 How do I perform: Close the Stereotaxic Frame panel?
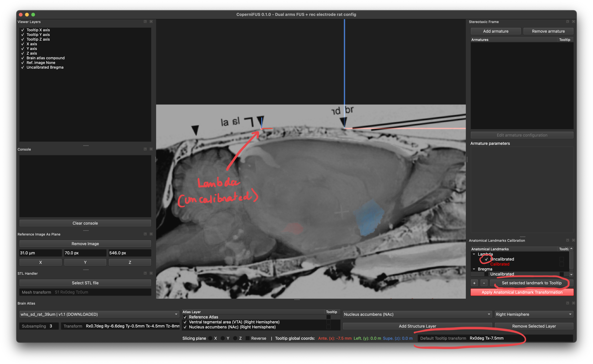point(573,21)
